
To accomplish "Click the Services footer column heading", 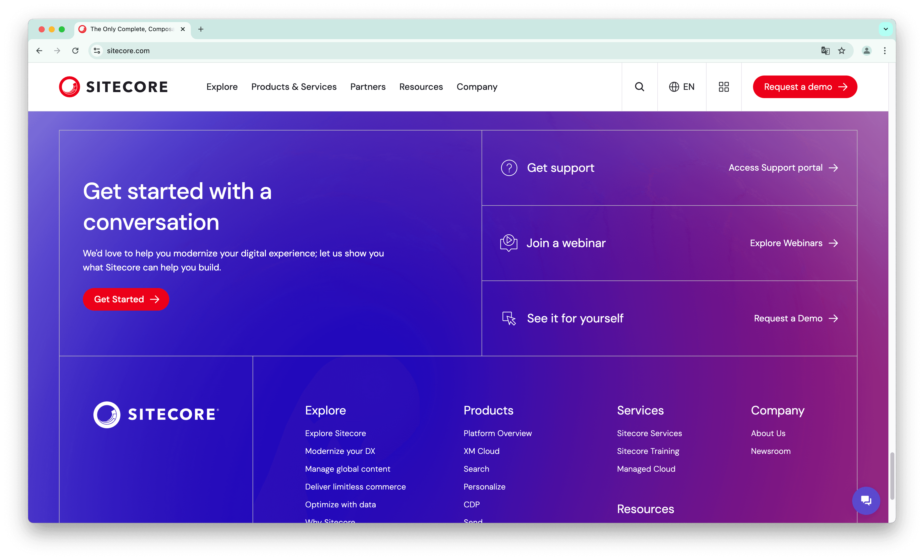I will click(x=640, y=410).
